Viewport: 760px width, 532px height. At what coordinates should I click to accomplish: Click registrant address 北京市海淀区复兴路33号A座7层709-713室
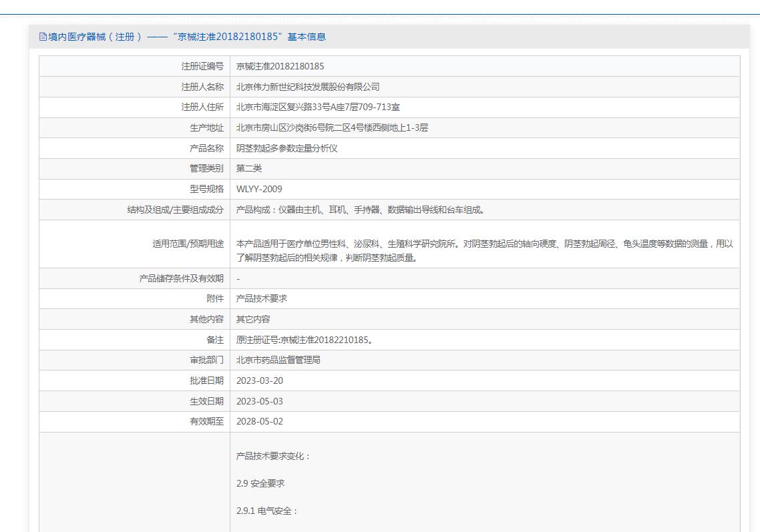pyautogui.click(x=318, y=107)
